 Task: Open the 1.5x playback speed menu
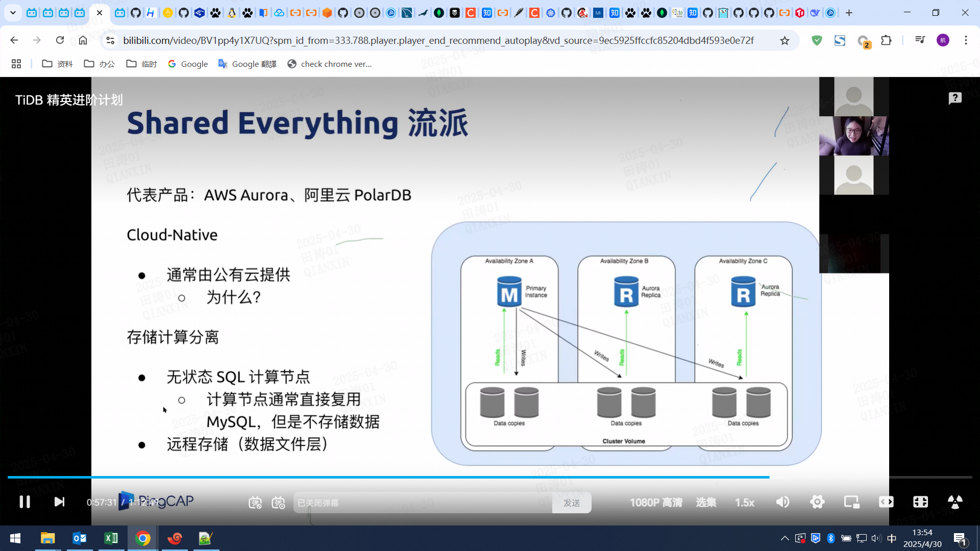point(744,503)
